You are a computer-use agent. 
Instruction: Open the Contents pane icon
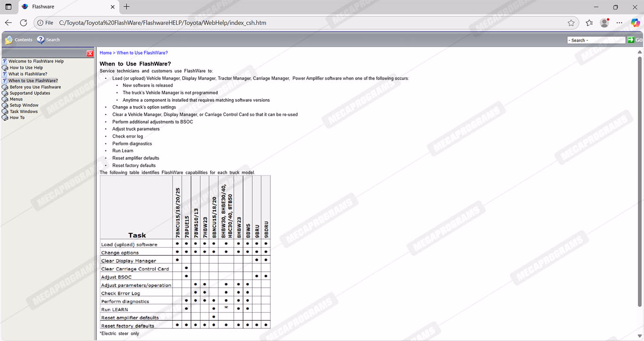[8, 40]
